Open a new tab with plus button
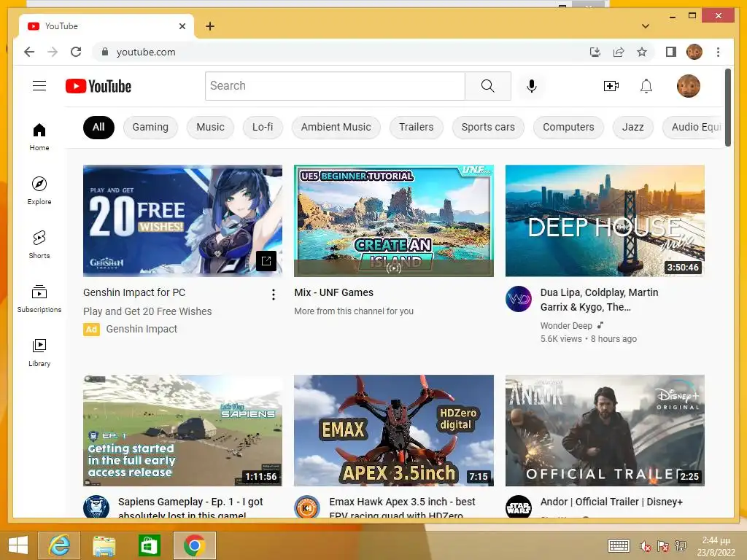 210,26
